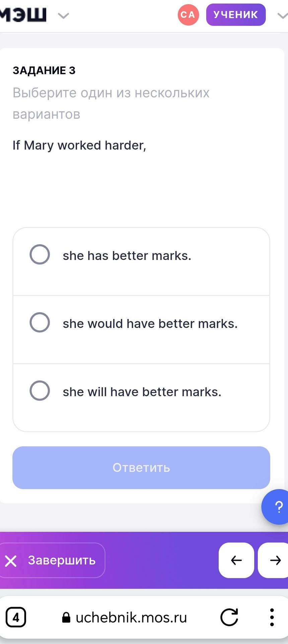Expand the chevron beside УЧЕНИК badge

283,15
